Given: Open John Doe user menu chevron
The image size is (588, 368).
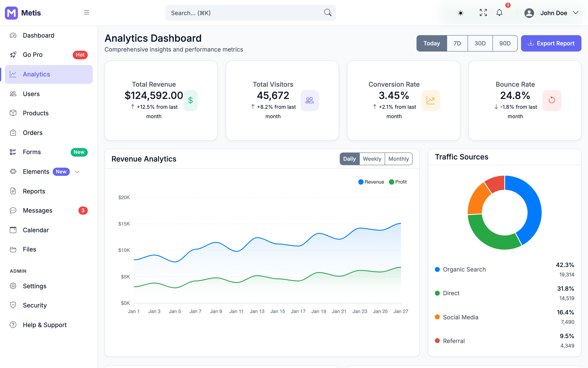Looking at the screenshot, I should coord(575,13).
